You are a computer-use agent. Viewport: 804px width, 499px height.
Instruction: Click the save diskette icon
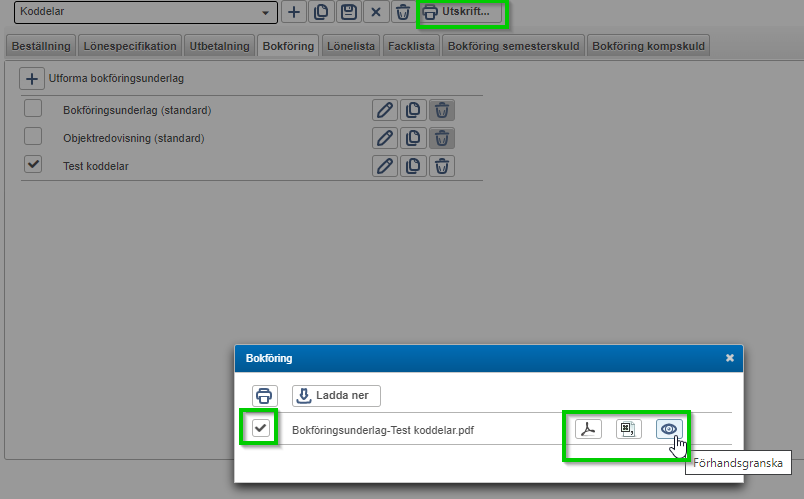tap(349, 12)
